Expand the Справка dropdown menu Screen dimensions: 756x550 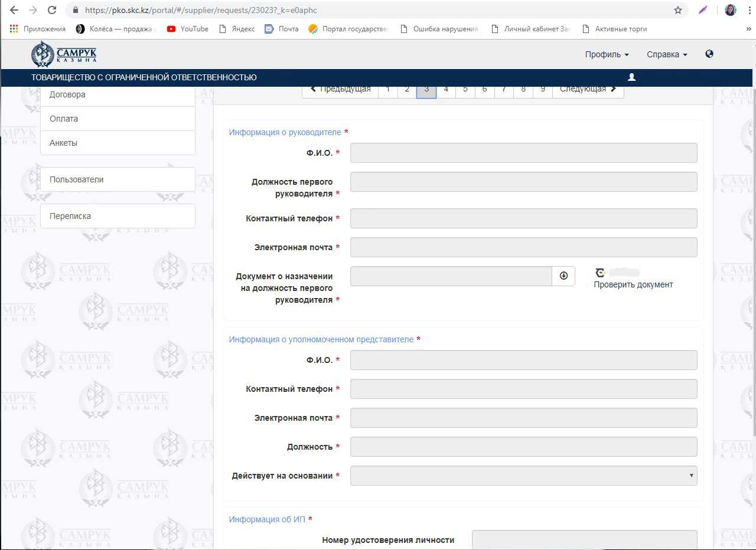(x=667, y=54)
